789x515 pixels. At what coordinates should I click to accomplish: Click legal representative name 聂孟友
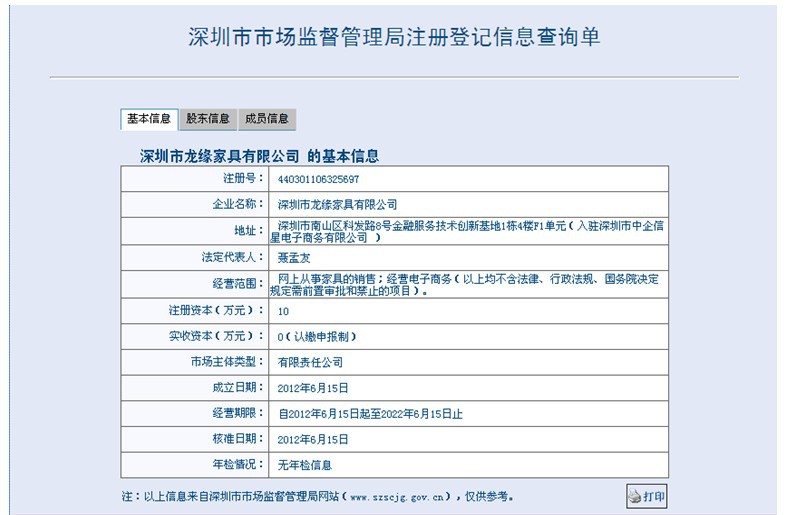click(x=294, y=258)
